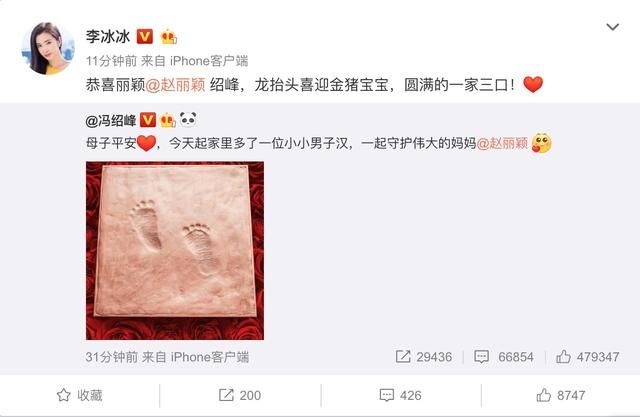This screenshot has height=417, width=640.
Task: Open the @冯绍峰 profile link
Action: coord(111,120)
